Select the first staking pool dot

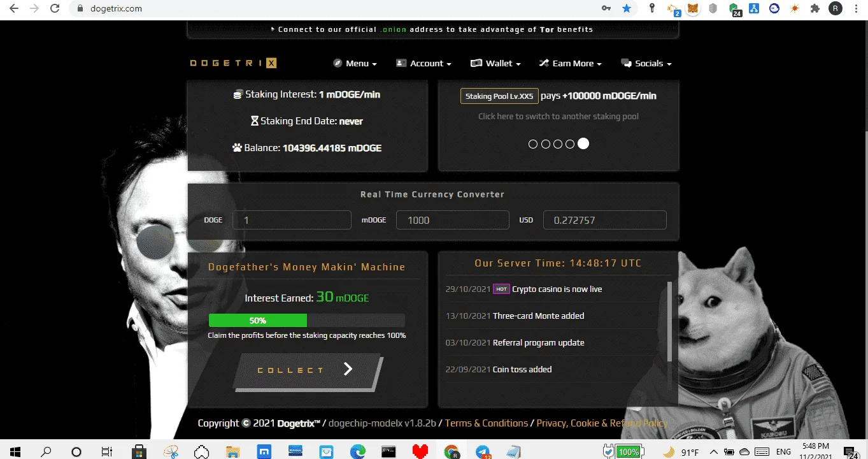[x=533, y=144]
